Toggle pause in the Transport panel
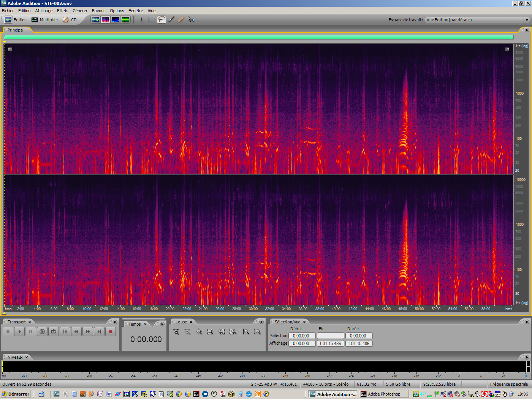The width and height of the screenshot is (532, 399). tap(31, 331)
